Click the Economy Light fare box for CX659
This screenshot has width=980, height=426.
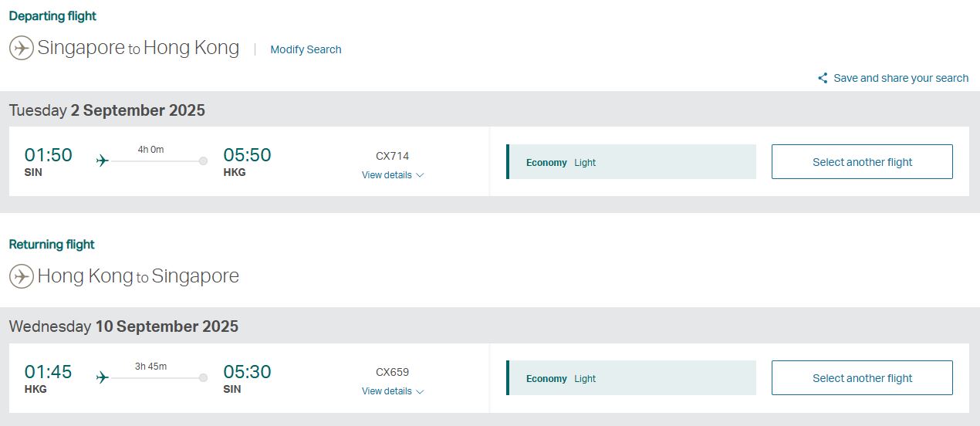(631, 378)
